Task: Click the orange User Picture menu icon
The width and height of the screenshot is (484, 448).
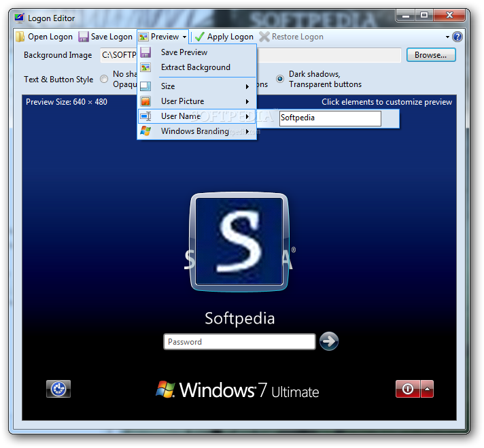Action: click(x=145, y=101)
